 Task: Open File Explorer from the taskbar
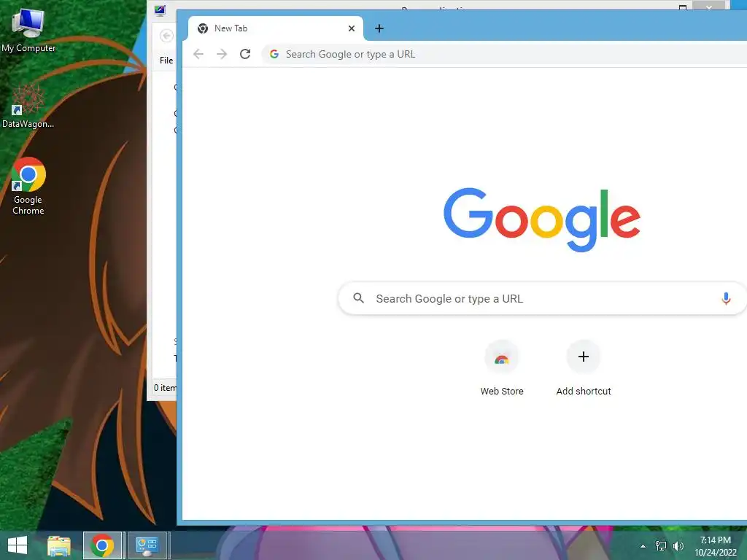pyautogui.click(x=59, y=545)
